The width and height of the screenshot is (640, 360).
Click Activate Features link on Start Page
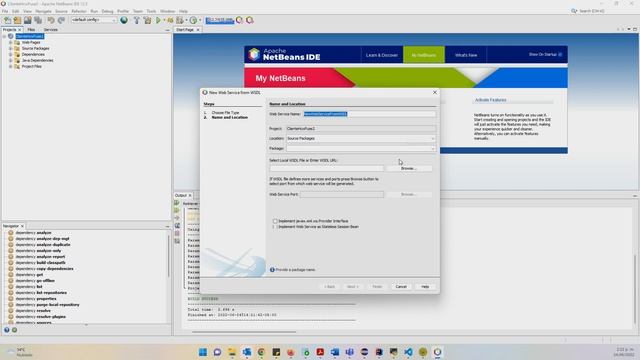click(490, 100)
